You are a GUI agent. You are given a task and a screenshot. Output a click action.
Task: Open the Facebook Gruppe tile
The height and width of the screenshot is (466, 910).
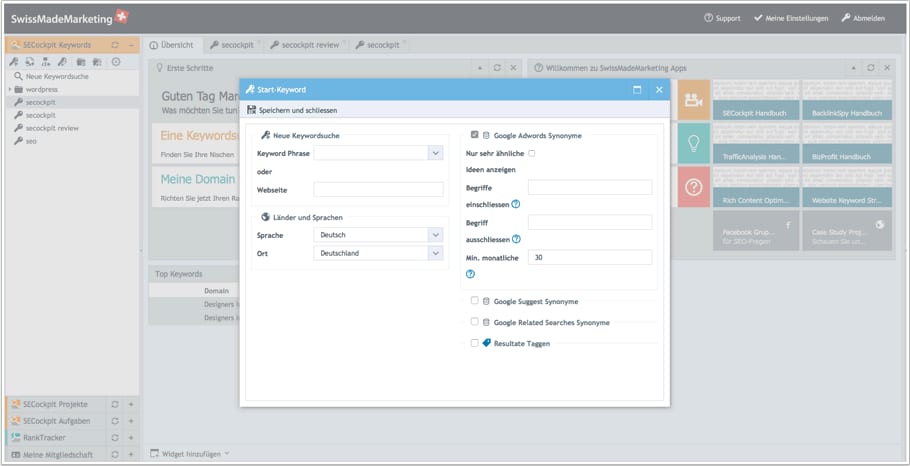click(756, 230)
